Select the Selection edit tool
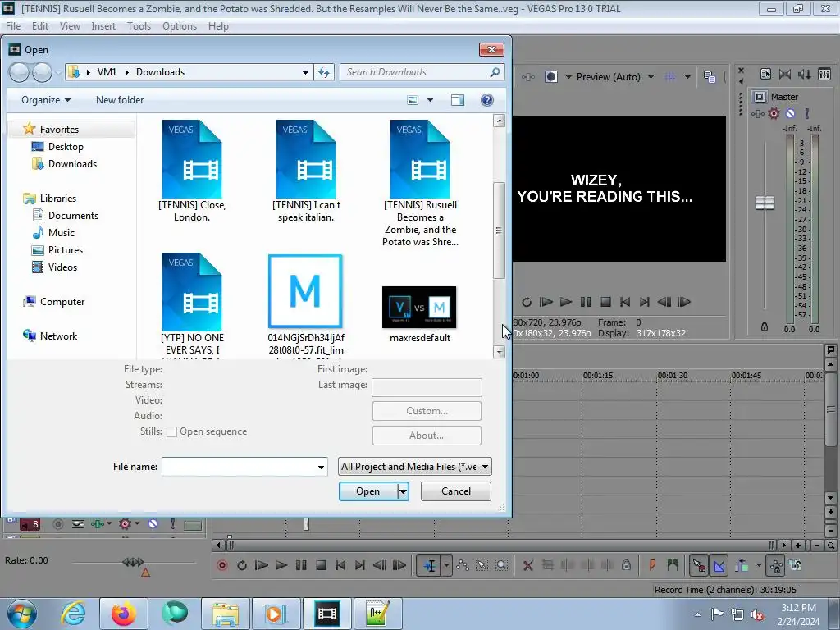The image size is (840, 630). [x=482, y=565]
